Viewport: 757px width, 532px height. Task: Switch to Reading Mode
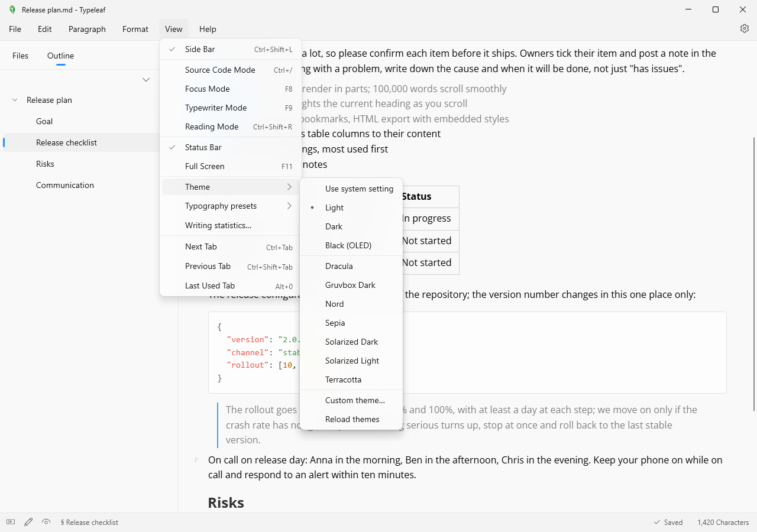tap(231, 126)
